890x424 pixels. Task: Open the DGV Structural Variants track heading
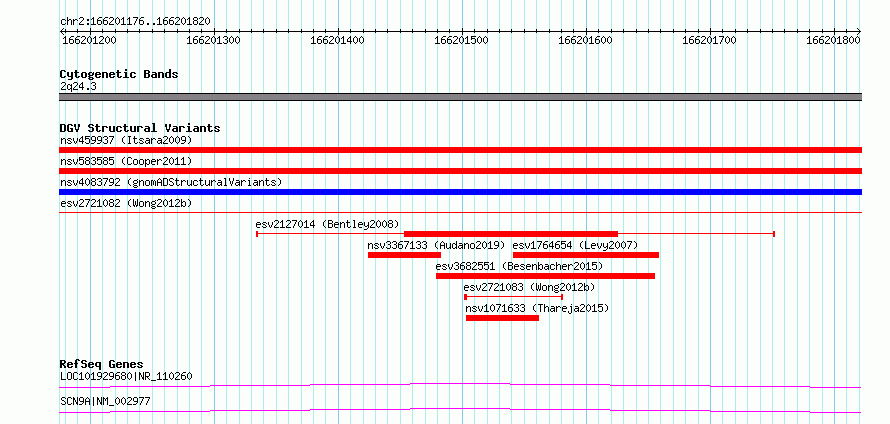point(140,128)
